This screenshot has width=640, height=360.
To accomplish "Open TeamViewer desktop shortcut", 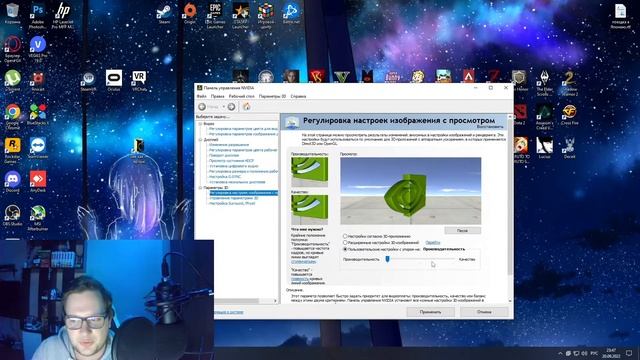I will click(x=38, y=148).
